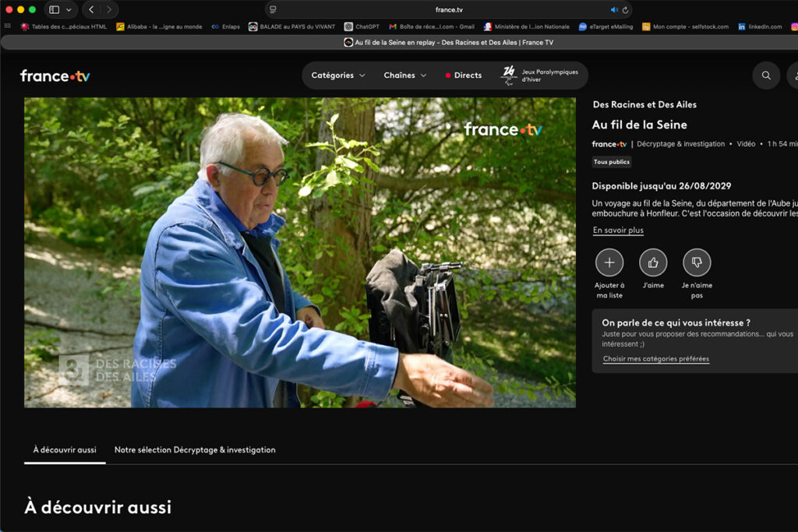Click the 'En savoir plus' link
The image size is (798, 532).
coord(618,230)
